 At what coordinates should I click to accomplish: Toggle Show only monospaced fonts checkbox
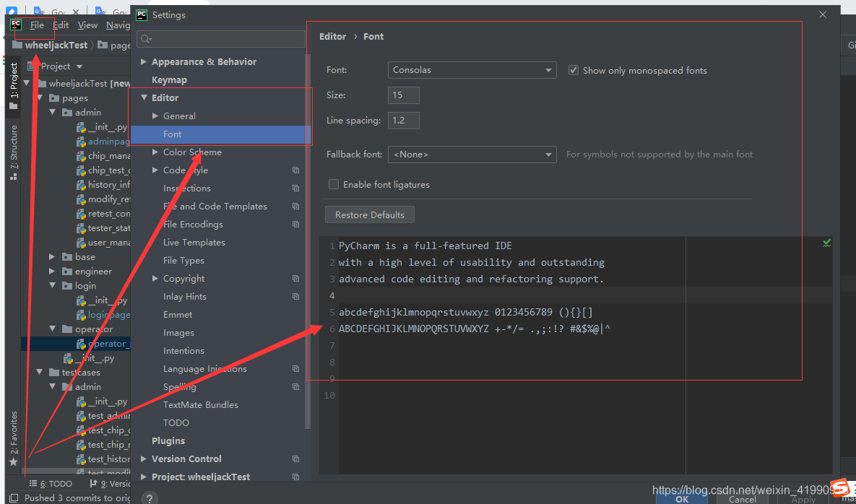pos(574,70)
